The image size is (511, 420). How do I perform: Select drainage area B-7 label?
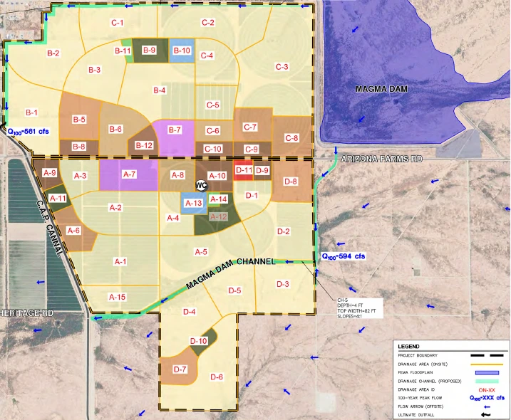click(175, 130)
